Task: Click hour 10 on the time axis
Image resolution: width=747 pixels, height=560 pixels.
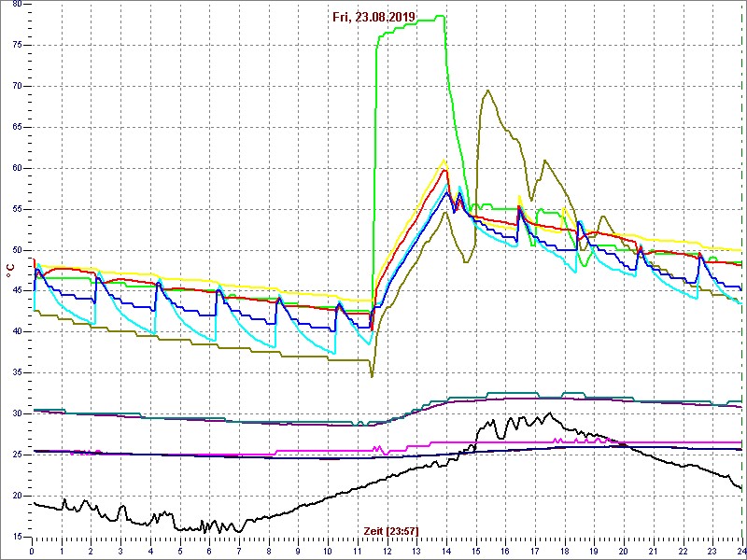Action: tap(328, 550)
